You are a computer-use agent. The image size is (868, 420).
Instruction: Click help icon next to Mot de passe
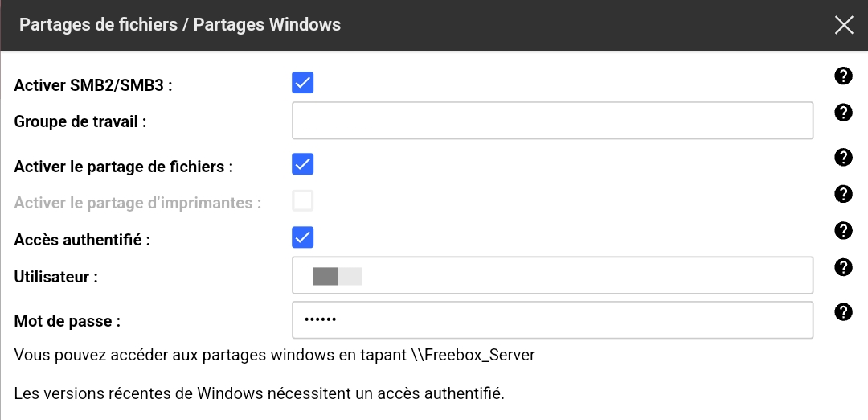pyautogui.click(x=843, y=312)
